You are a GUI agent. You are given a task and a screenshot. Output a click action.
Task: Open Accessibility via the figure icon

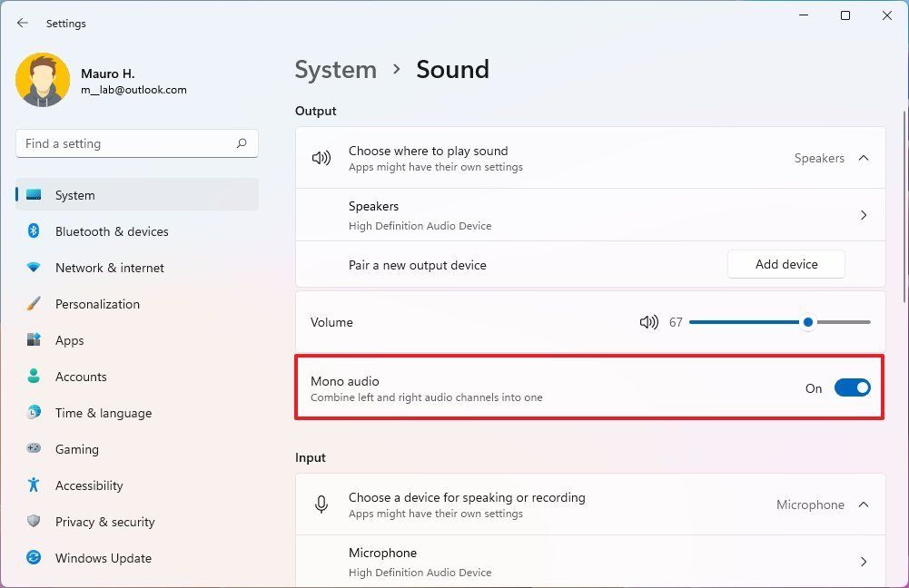tap(34, 485)
